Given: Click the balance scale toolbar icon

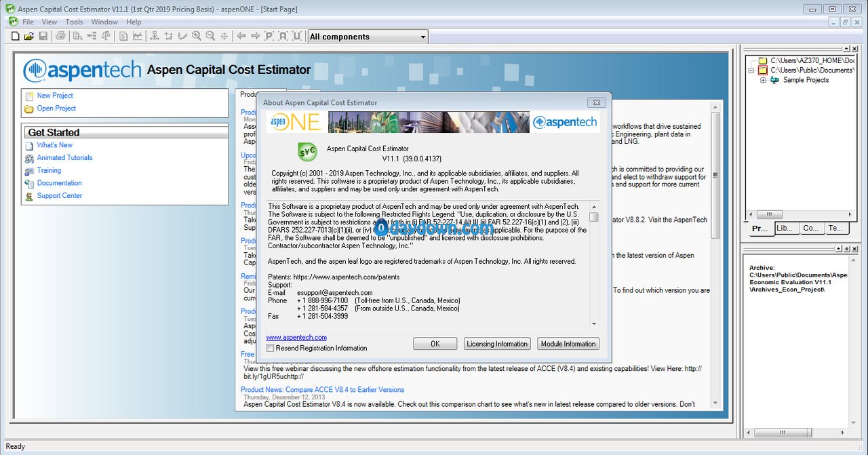Looking at the screenshot, I should click(x=105, y=36).
